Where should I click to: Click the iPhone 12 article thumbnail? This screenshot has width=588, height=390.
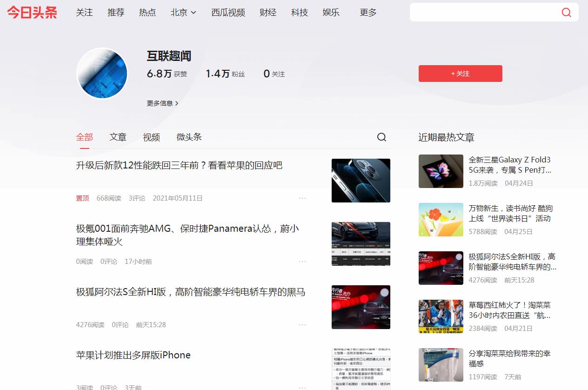361,181
